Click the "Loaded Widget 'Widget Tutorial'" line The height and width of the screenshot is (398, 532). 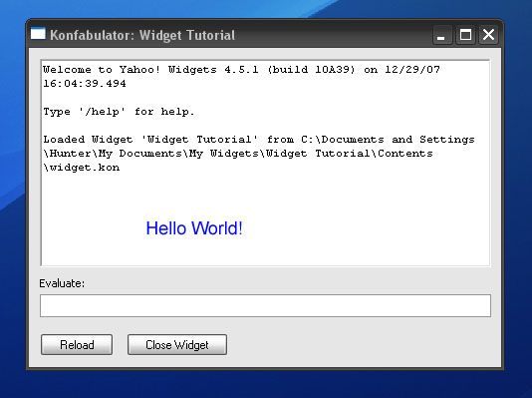pyautogui.click(x=259, y=140)
